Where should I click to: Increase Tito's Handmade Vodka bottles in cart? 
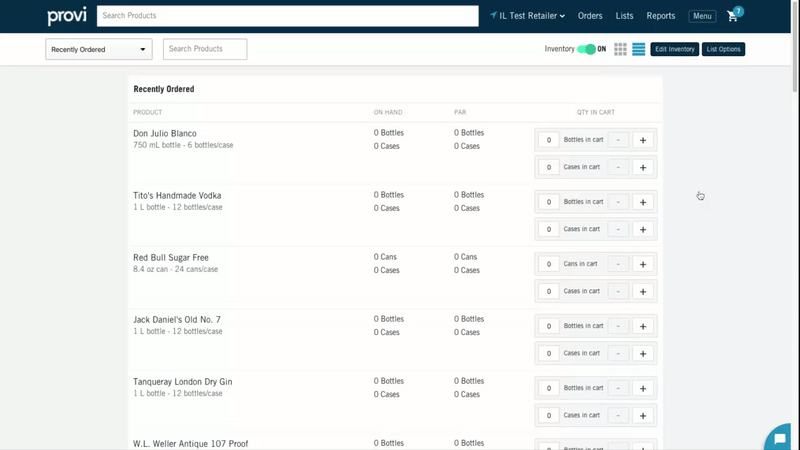(643, 202)
